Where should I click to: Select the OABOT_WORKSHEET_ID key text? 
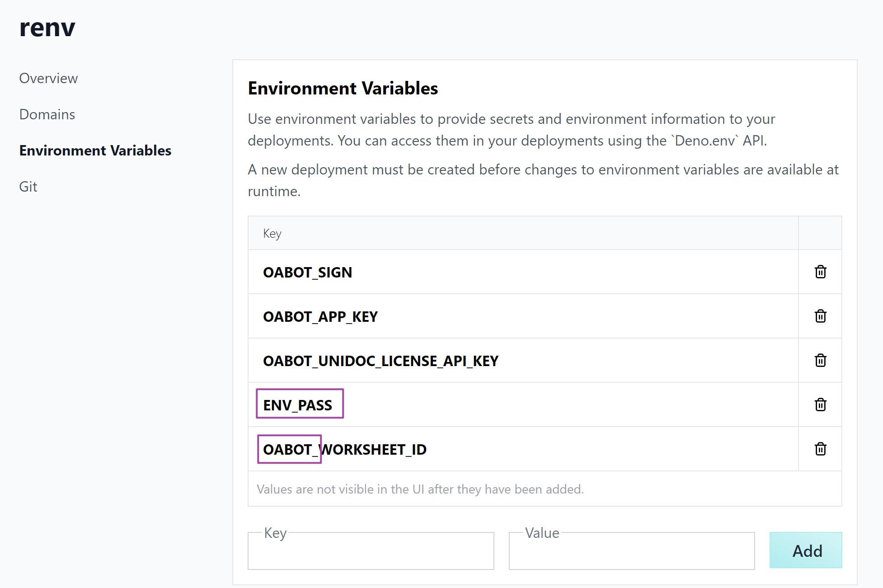click(x=345, y=450)
